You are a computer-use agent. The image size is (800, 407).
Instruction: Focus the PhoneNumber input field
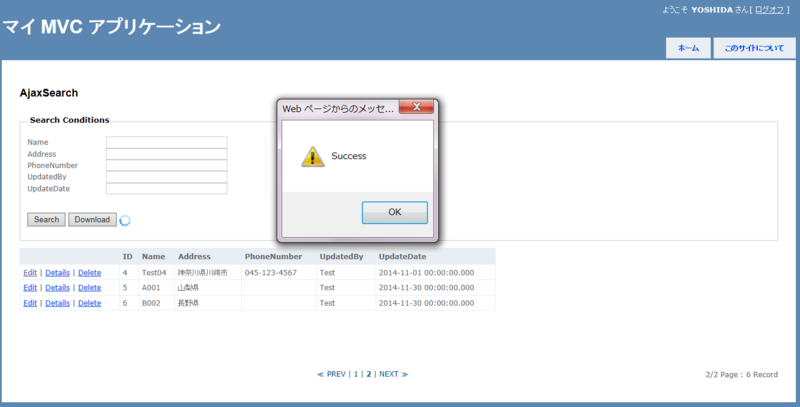(x=167, y=165)
